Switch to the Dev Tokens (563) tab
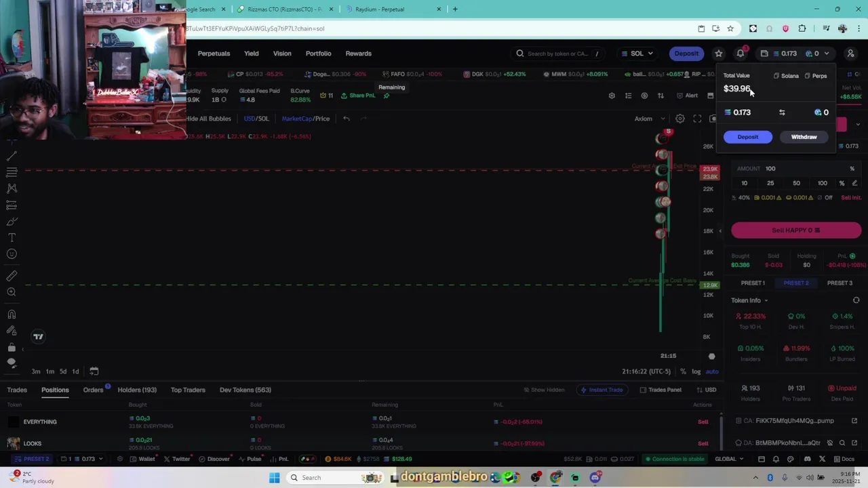868x488 pixels. coord(245,390)
